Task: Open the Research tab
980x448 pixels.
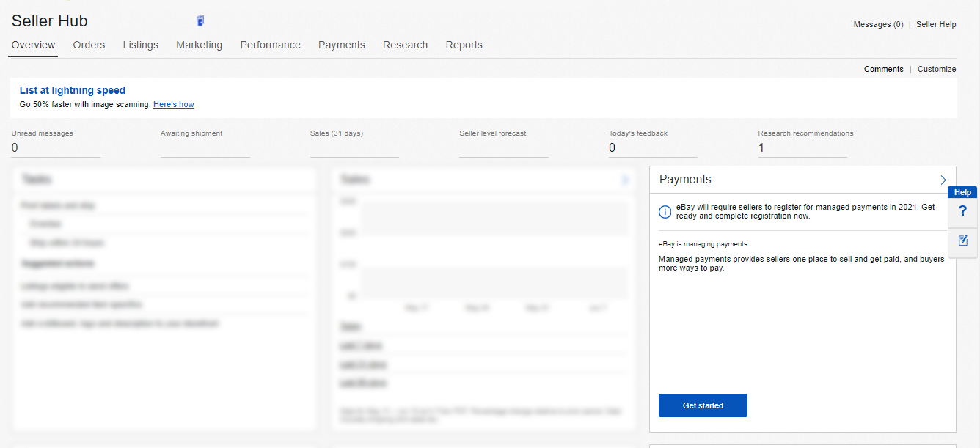Action: 405,45
